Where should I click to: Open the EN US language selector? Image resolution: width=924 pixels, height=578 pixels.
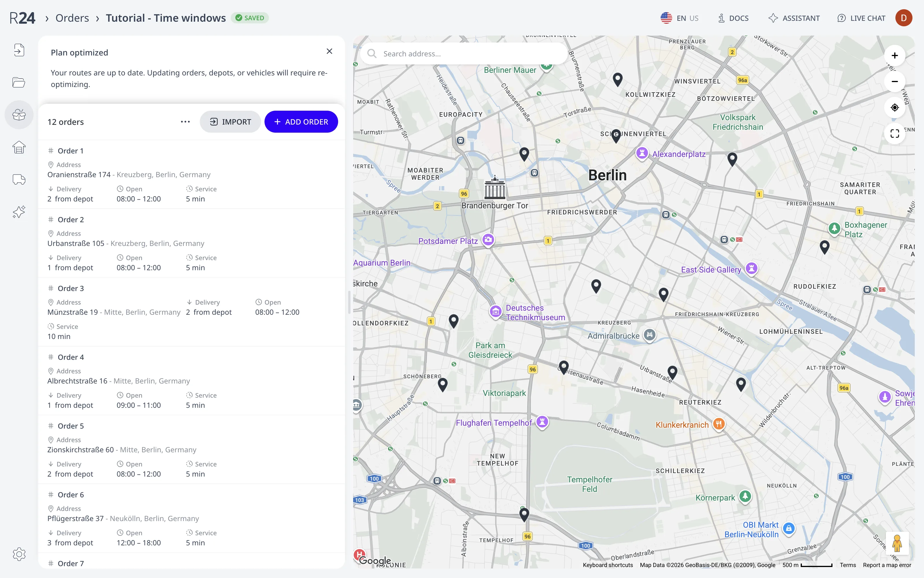pyautogui.click(x=679, y=18)
